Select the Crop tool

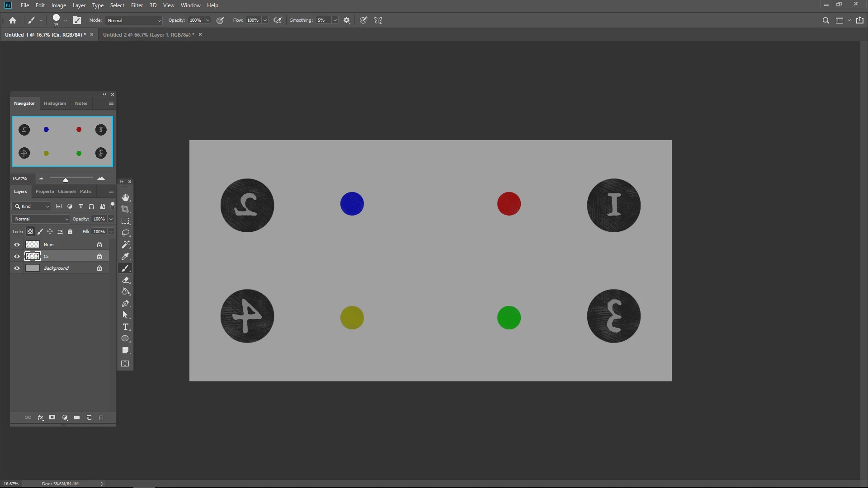click(x=125, y=209)
